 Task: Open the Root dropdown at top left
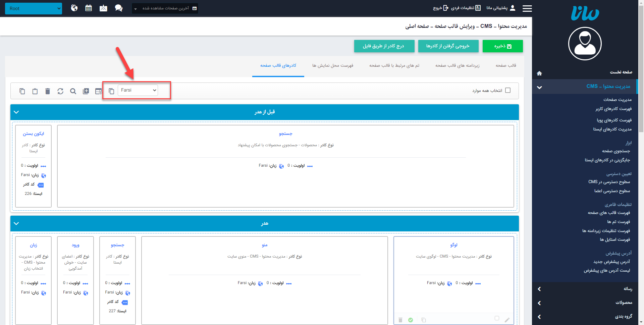[x=33, y=8]
